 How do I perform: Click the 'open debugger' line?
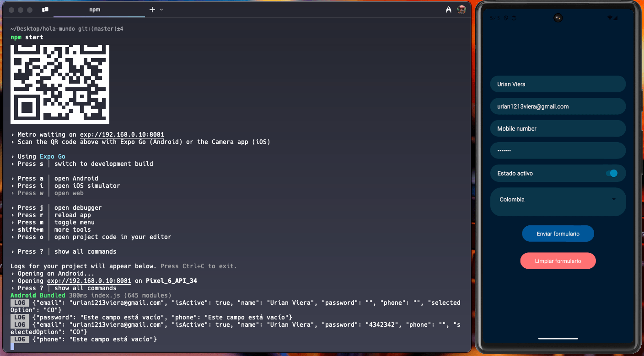coord(56,208)
